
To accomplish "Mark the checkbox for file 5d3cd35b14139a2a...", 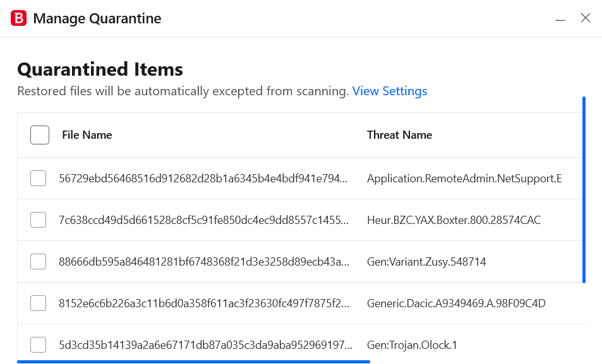I will (39, 345).
